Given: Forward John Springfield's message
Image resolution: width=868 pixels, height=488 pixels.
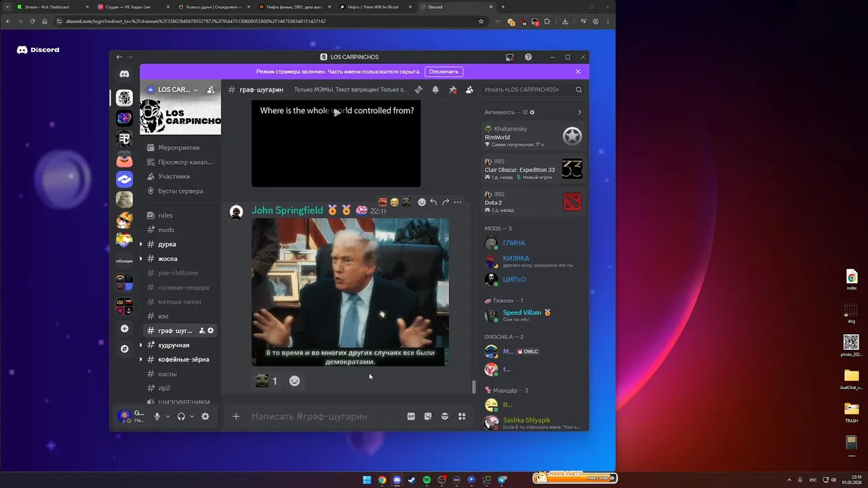Looking at the screenshot, I should [446, 202].
